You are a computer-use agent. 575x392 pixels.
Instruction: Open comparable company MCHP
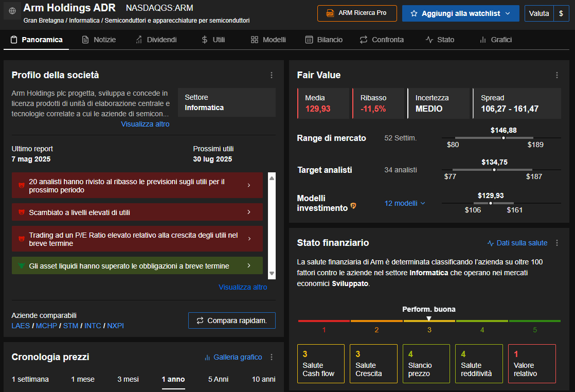coord(47,326)
